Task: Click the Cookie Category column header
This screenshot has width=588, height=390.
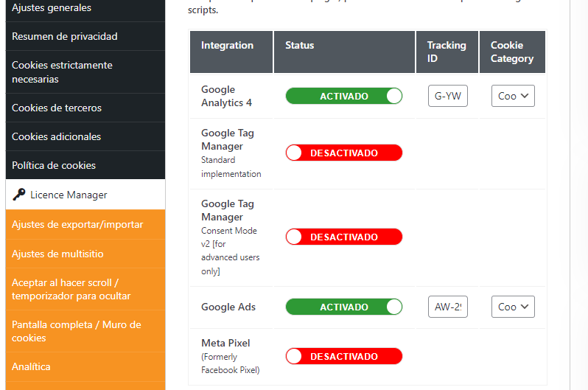Action: (512, 52)
